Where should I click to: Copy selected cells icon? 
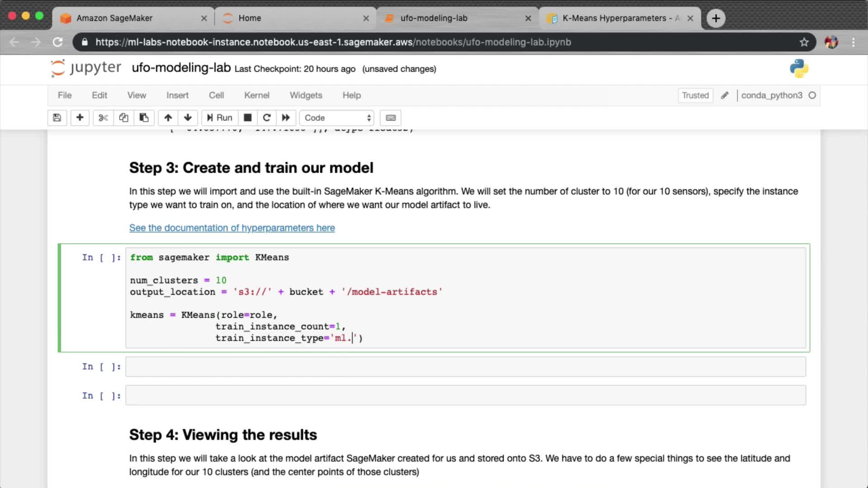pyautogui.click(x=123, y=118)
